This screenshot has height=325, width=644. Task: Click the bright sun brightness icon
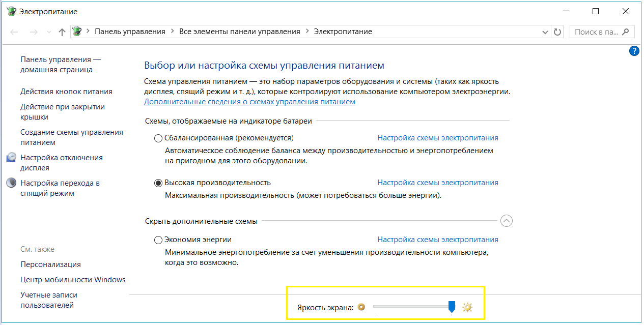coord(467,307)
